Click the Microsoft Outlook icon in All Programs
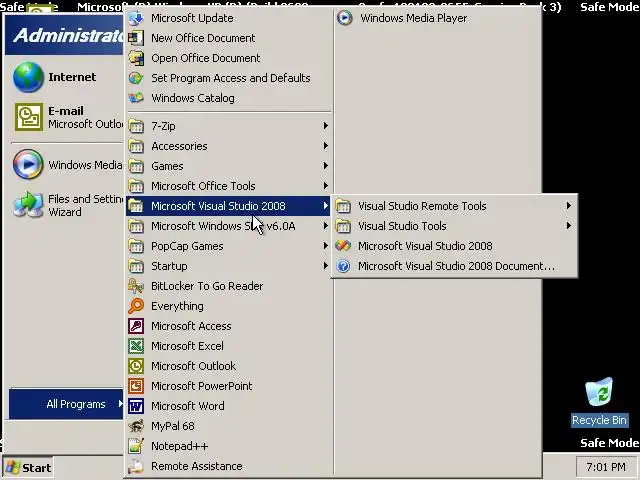Screen dimensions: 640x480 pos(136,366)
